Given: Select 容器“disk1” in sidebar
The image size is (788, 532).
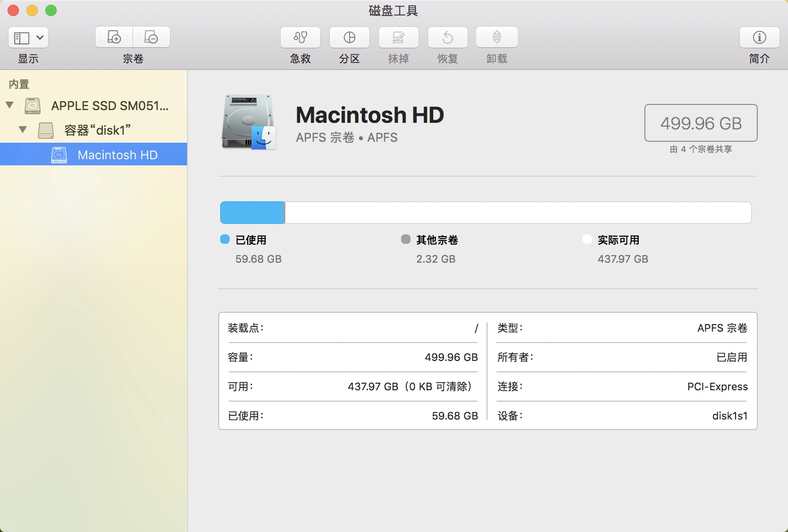Looking at the screenshot, I should [x=94, y=130].
